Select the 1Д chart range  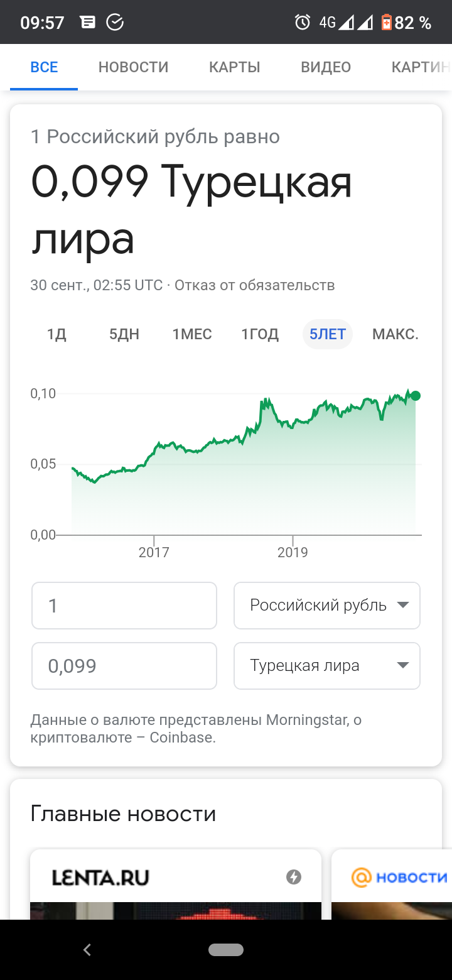click(56, 334)
